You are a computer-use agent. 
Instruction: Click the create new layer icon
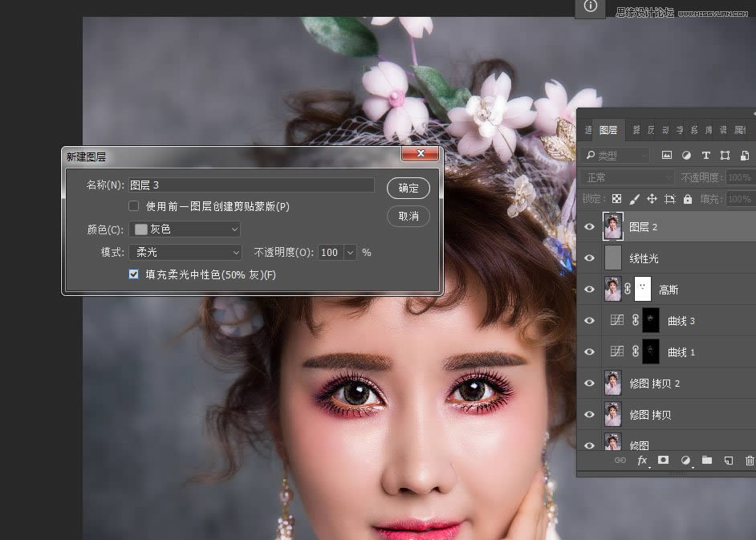(729, 461)
